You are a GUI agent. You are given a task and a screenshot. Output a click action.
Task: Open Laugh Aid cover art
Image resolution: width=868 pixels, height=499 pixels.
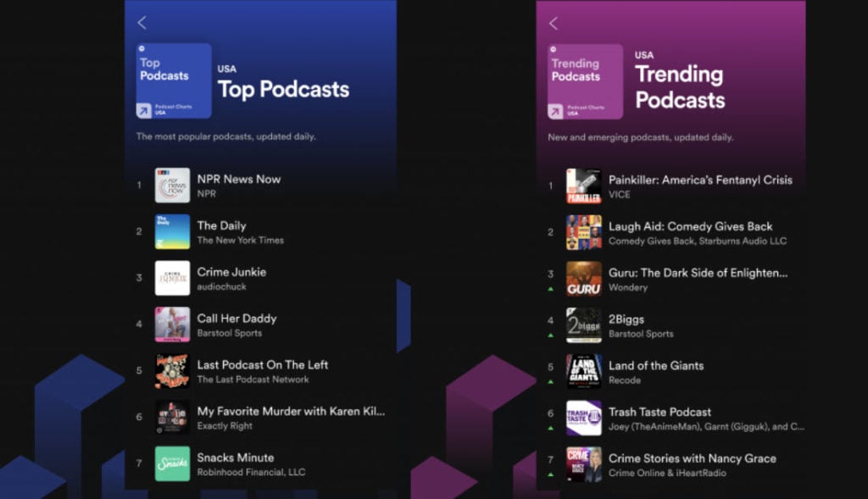click(x=583, y=233)
